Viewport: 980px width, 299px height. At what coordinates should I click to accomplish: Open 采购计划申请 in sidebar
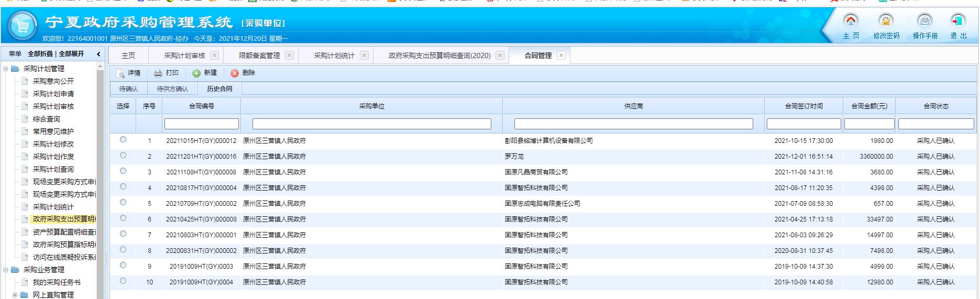53,94
